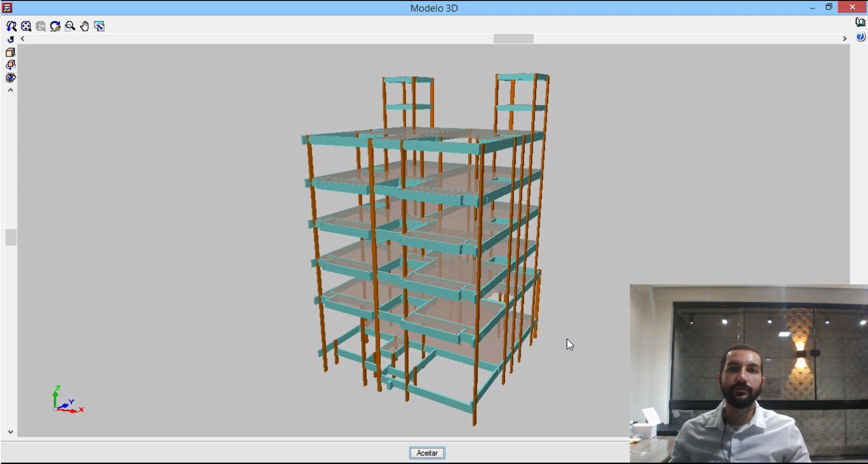Click the orbit rotating cube icon

pyautogui.click(x=10, y=65)
